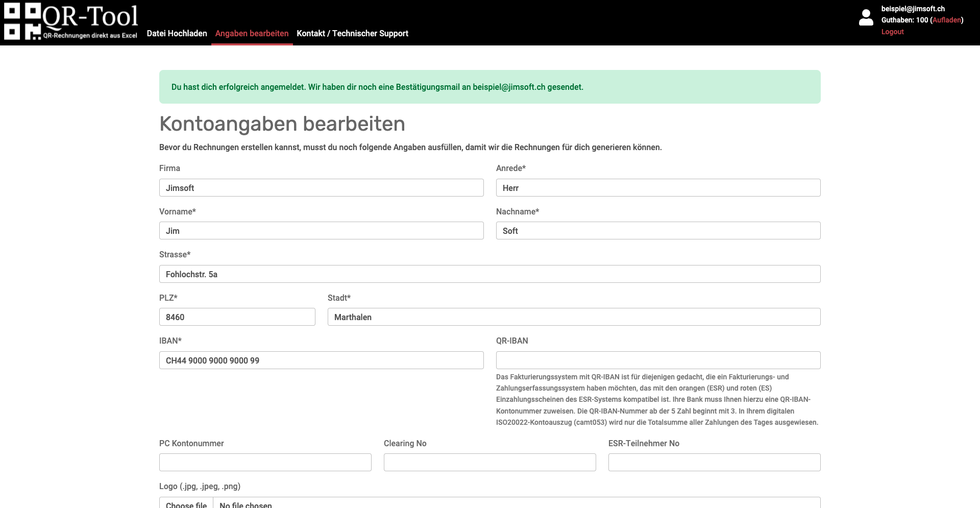Click the PLZ postal code field

[x=237, y=317]
